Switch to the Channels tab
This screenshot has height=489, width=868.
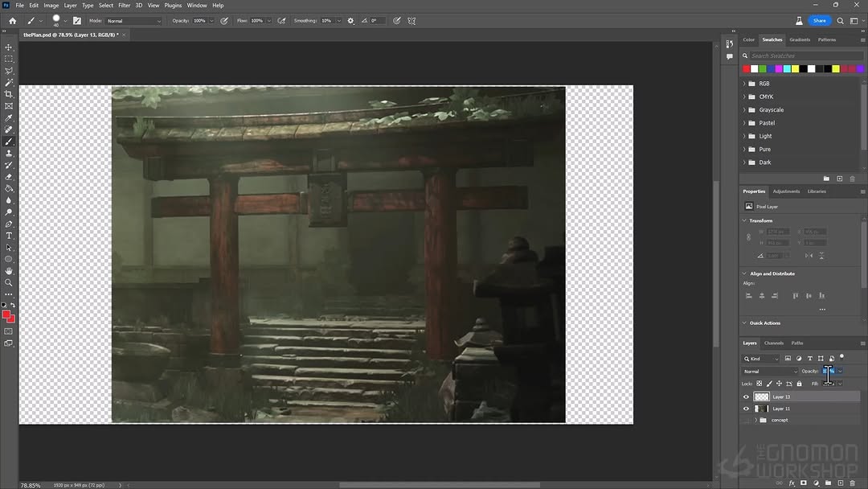click(x=773, y=343)
